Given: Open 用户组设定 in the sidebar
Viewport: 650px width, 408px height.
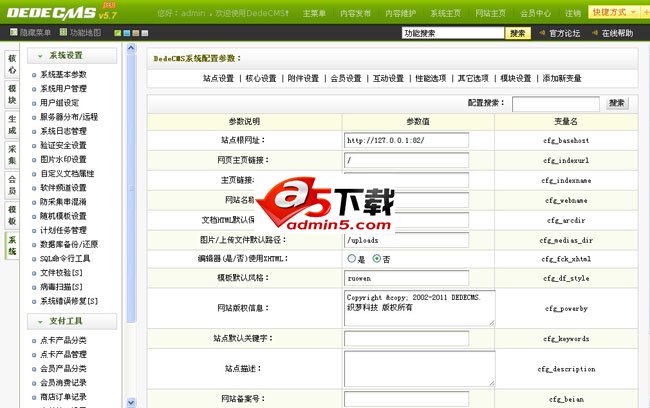Looking at the screenshot, I should click(x=59, y=103).
